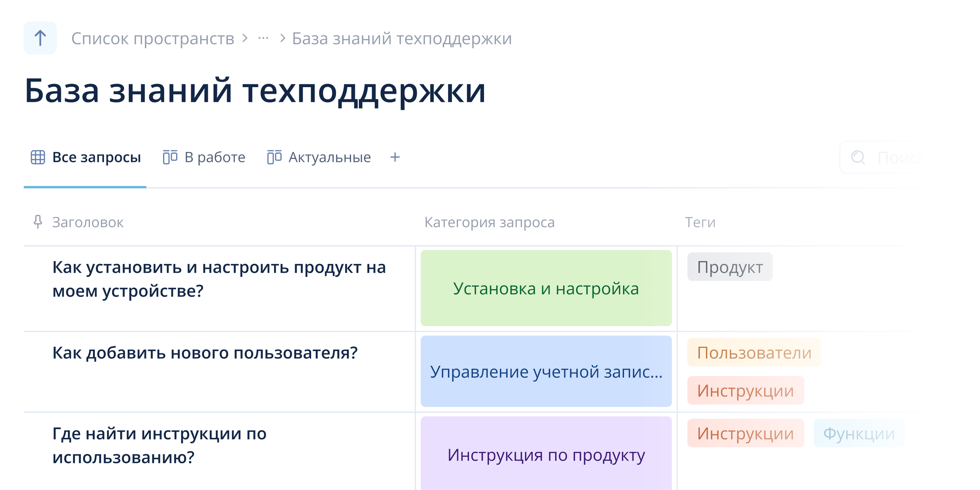The image size is (980, 490).
Task: Open the 'Список пространств' breadcrumb
Action: 153,38
